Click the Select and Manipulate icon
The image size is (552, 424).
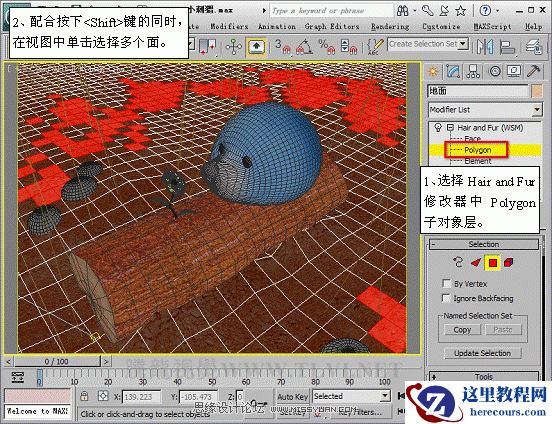tap(234, 47)
